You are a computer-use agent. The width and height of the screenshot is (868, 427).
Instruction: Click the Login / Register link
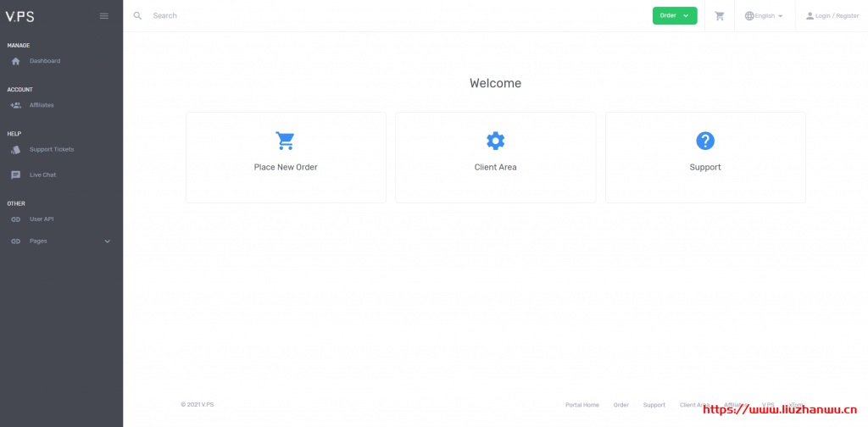(x=832, y=16)
